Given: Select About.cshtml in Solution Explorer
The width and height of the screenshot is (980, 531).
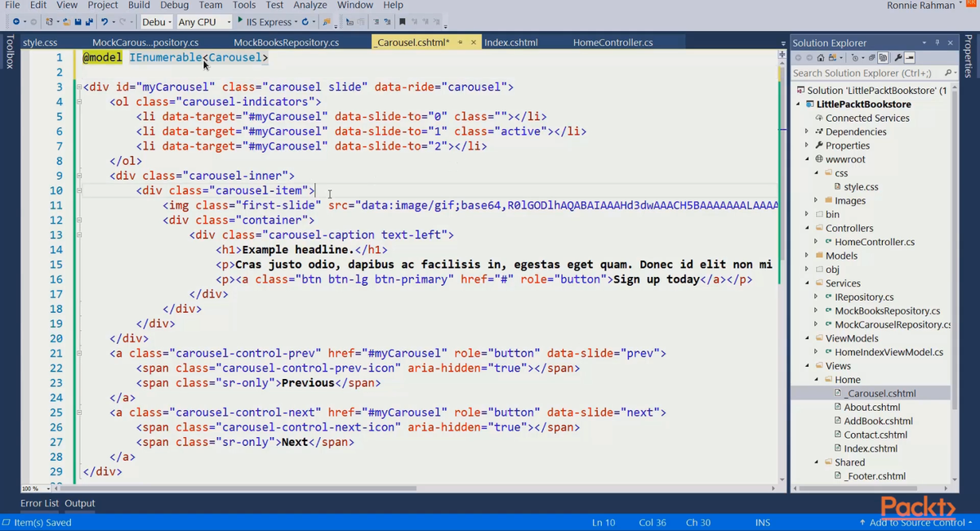Looking at the screenshot, I should (x=871, y=407).
